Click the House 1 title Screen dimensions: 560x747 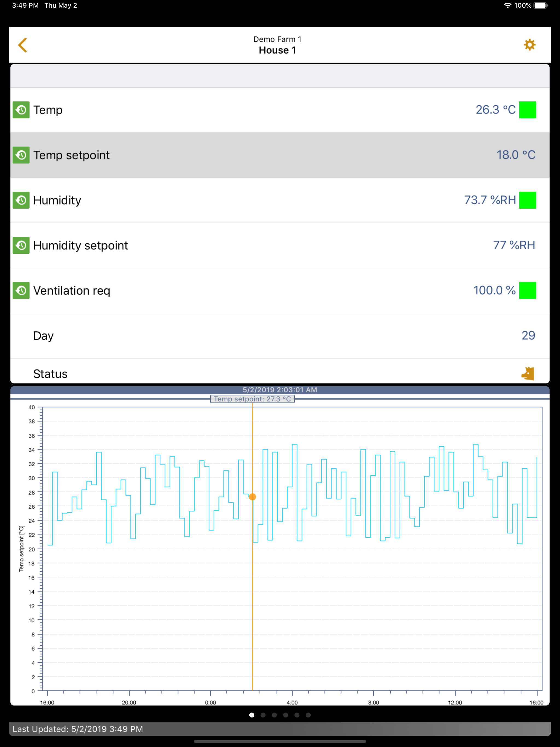click(x=277, y=50)
